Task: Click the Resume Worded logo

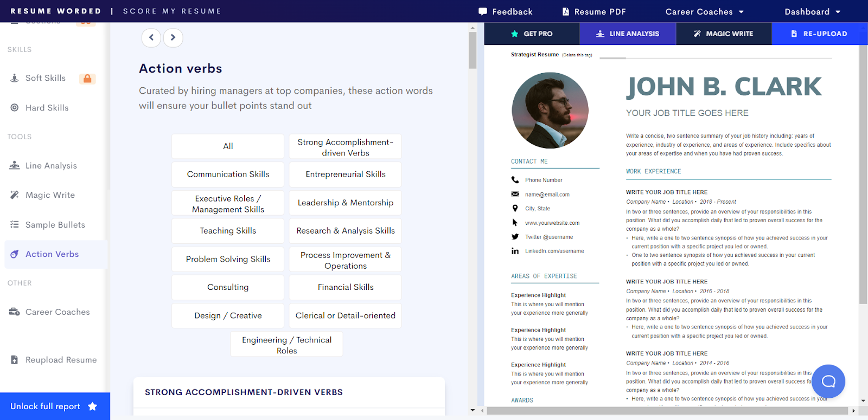Action: (56, 11)
